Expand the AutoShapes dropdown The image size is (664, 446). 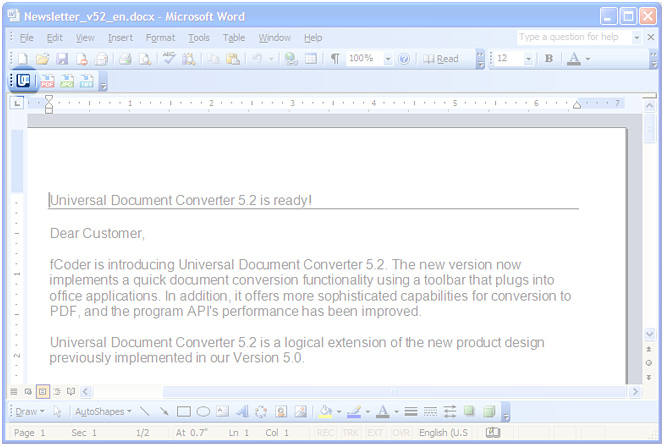[x=103, y=411]
